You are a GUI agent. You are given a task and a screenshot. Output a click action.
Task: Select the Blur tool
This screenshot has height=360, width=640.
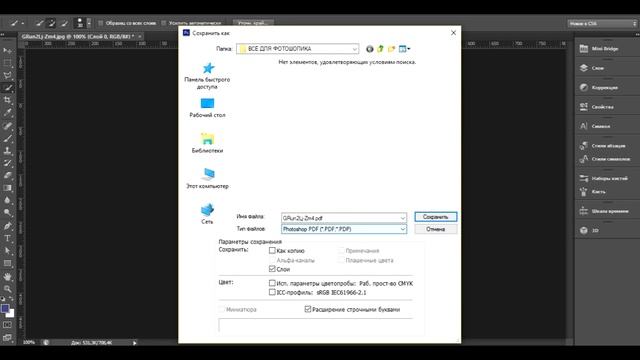click(7, 200)
